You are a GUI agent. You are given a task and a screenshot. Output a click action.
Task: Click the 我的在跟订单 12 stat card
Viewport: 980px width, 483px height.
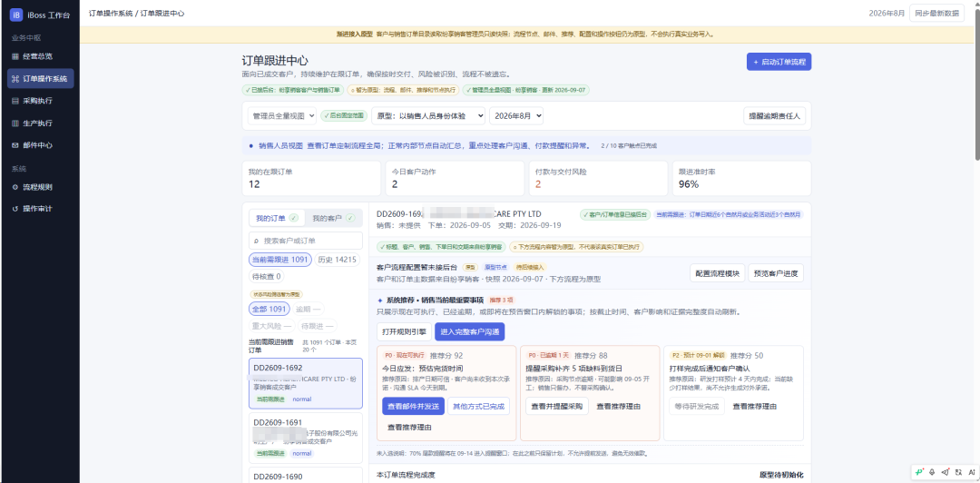pyautogui.click(x=310, y=178)
